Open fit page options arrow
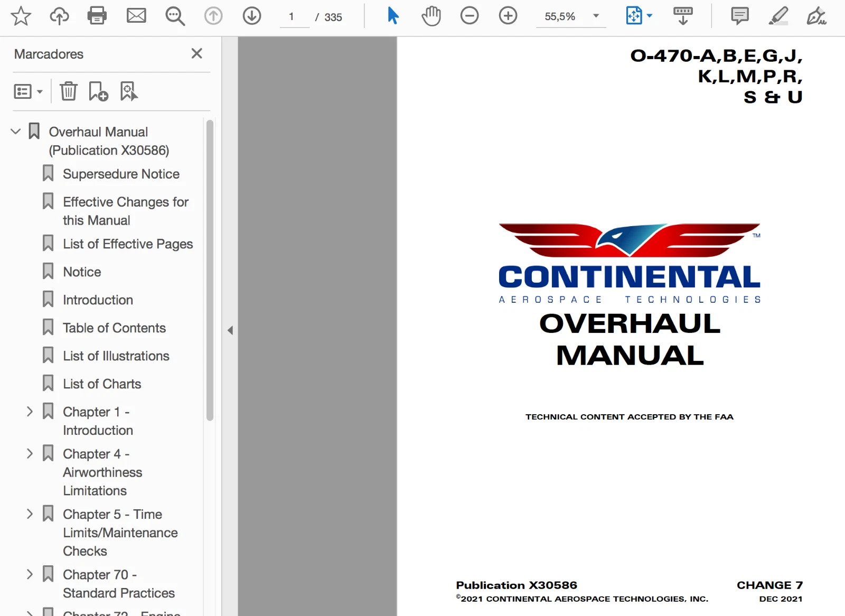 (x=650, y=16)
